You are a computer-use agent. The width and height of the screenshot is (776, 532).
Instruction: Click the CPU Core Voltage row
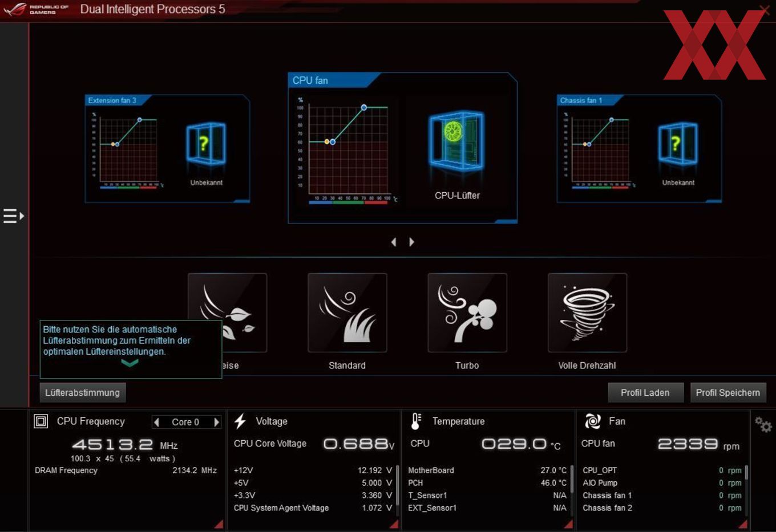click(x=314, y=444)
